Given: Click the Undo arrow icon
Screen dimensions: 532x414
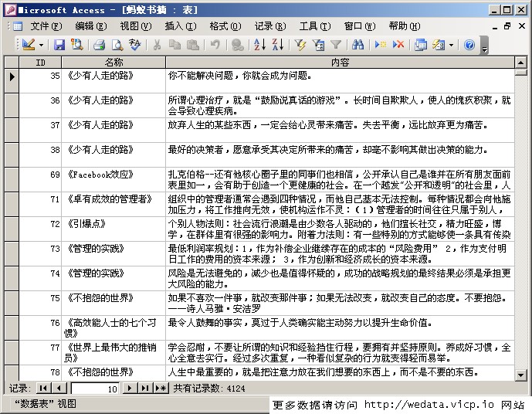Looking at the screenshot, I should click(215, 45).
